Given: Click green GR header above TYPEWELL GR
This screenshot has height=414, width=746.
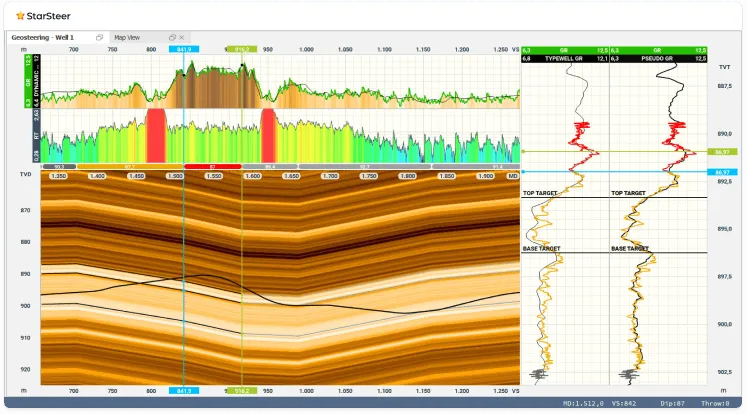Looking at the screenshot, I should 565,50.
